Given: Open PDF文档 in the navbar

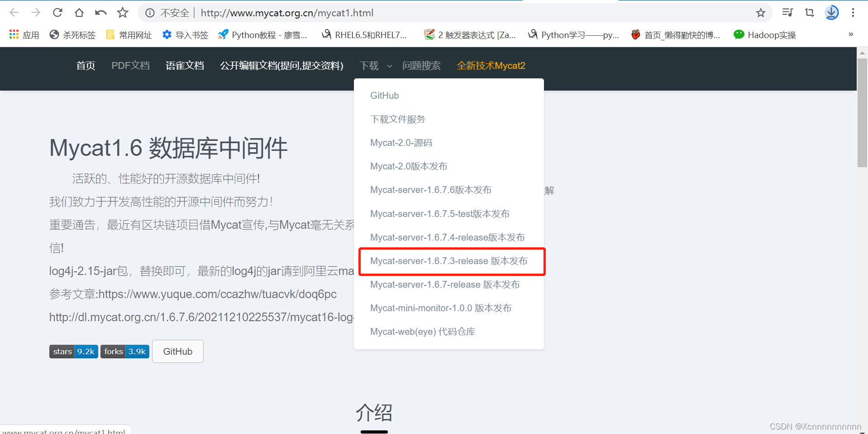Looking at the screenshot, I should pyautogui.click(x=130, y=66).
